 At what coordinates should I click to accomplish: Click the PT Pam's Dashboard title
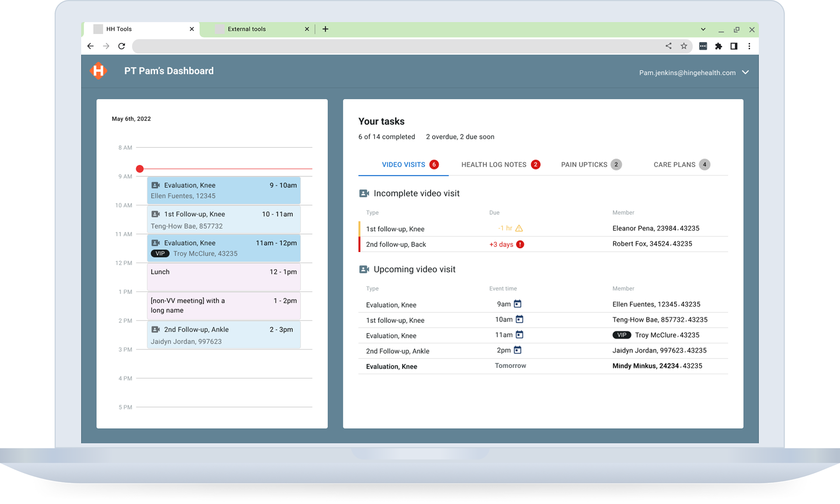pos(169,71)
